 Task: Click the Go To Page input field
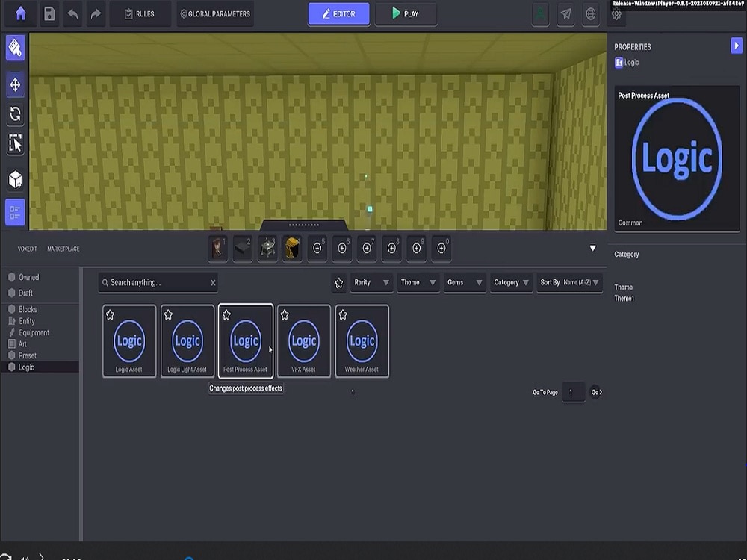point(573,392)
